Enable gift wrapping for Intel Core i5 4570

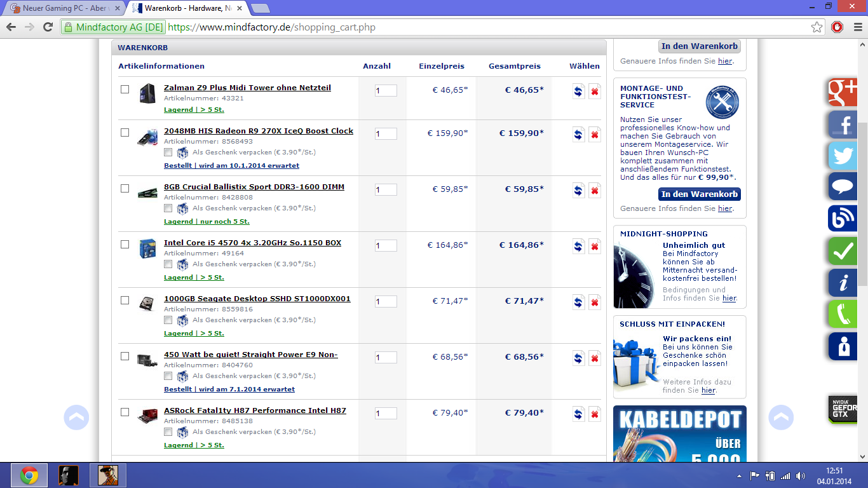(168, 264)
